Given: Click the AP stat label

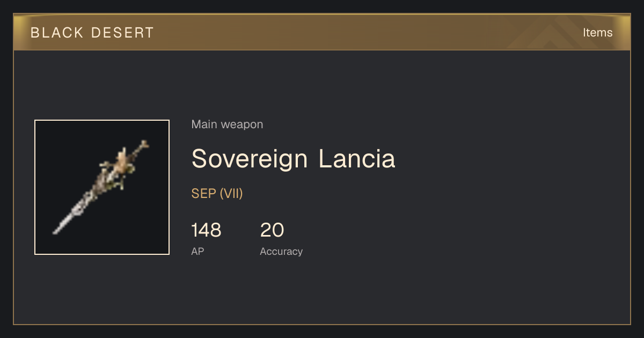Looking at the screenshot, I should coord(197,251).
